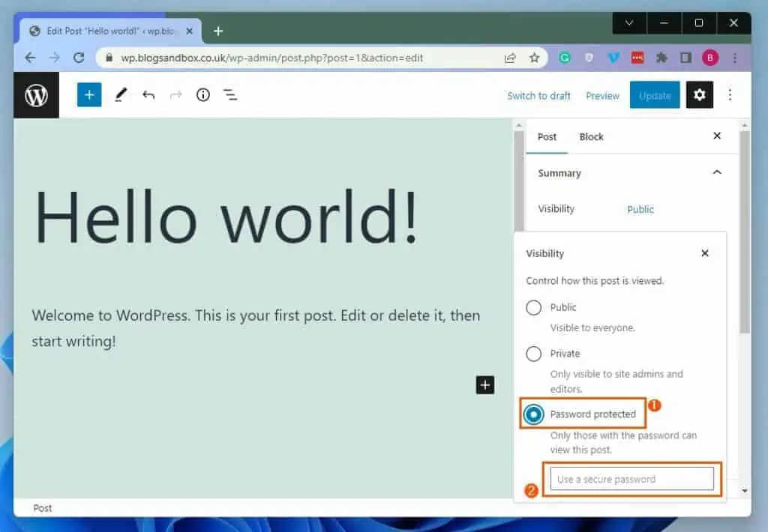
Task: Select the Edit Post "Hello world!" browser tab
Action: point(110,31)
